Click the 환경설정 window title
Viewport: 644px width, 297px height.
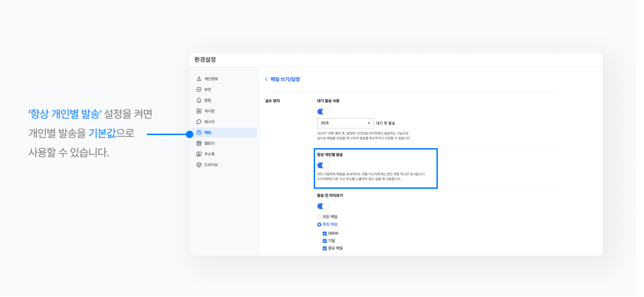pos(205,60)
